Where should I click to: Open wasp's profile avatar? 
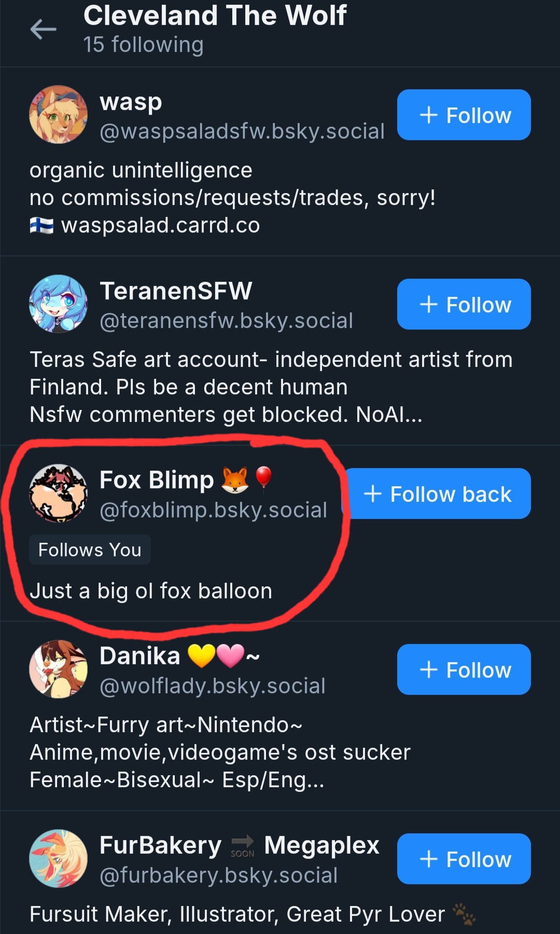tap(58, 115)
